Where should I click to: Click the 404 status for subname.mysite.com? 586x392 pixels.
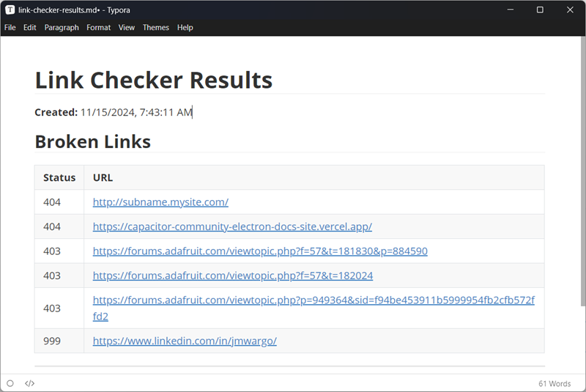tap(52, 202)
